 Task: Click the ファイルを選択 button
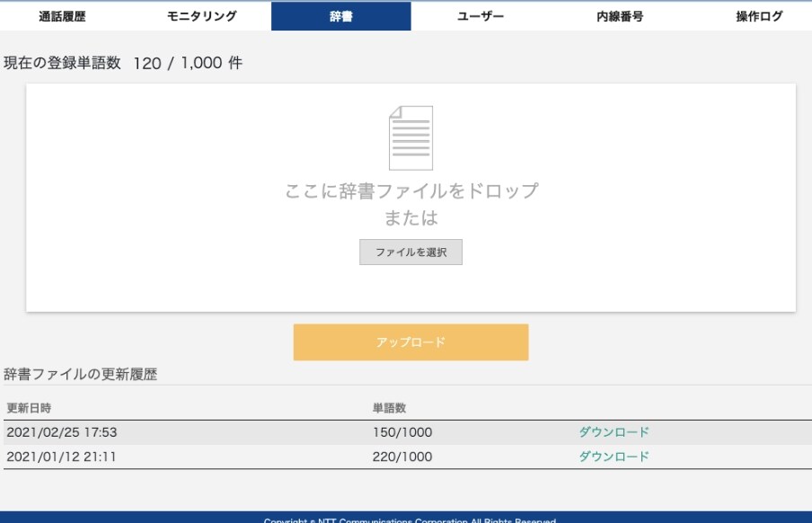pos(410,252)
